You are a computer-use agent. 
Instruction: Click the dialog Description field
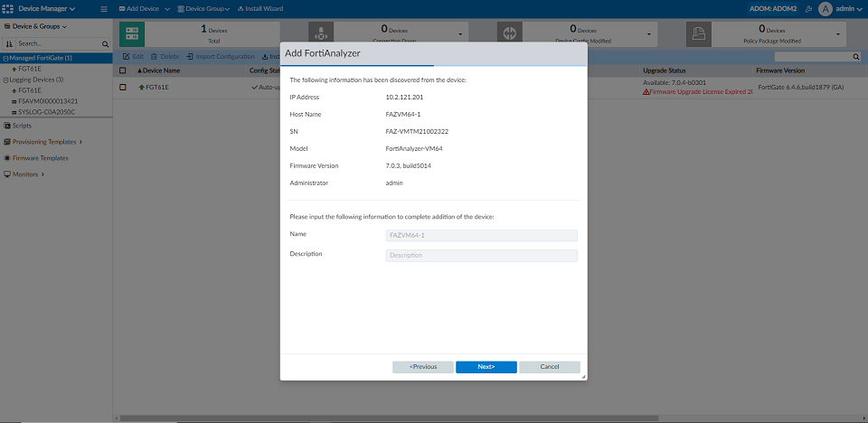pyautogui.click(x=481, y=255)
